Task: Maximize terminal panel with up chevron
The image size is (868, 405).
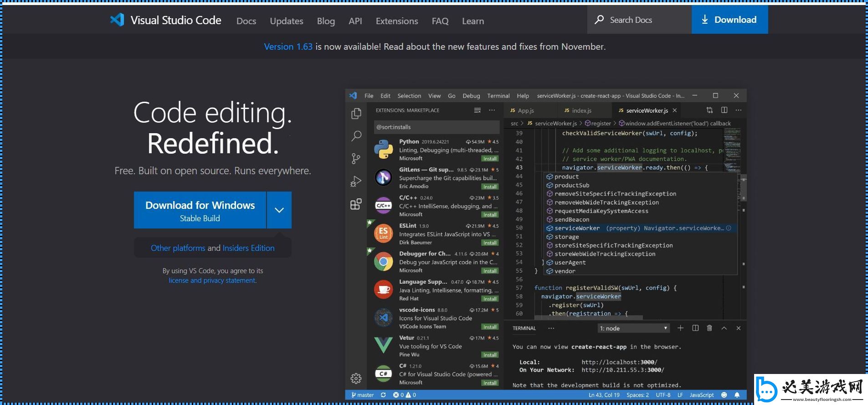Action: coord(724,328)
